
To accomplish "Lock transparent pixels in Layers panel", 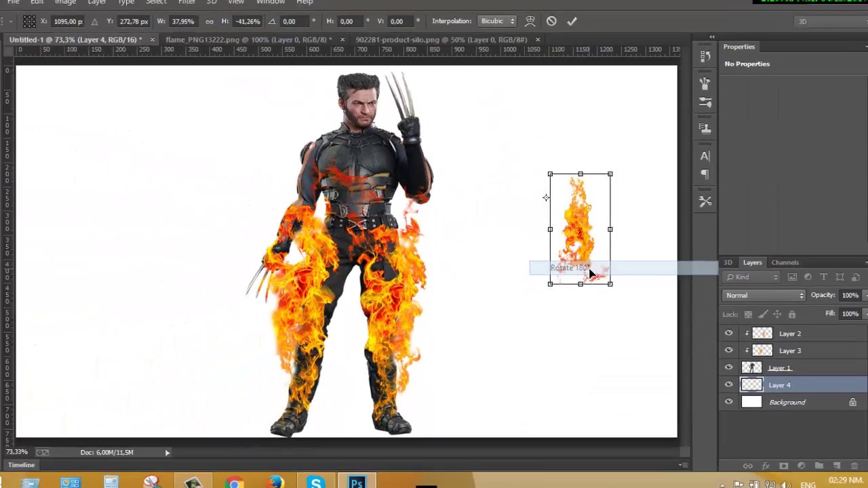I will click(748, 314).
